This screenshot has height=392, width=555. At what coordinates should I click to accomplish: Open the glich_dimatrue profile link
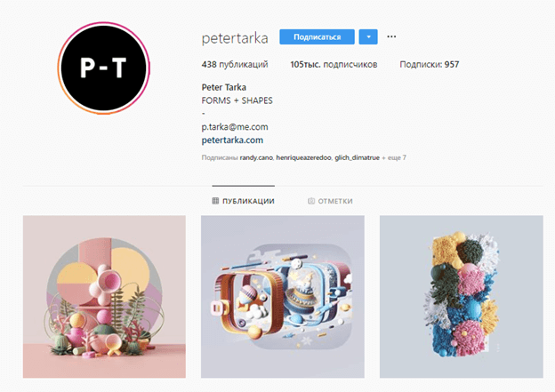point(357,157)
